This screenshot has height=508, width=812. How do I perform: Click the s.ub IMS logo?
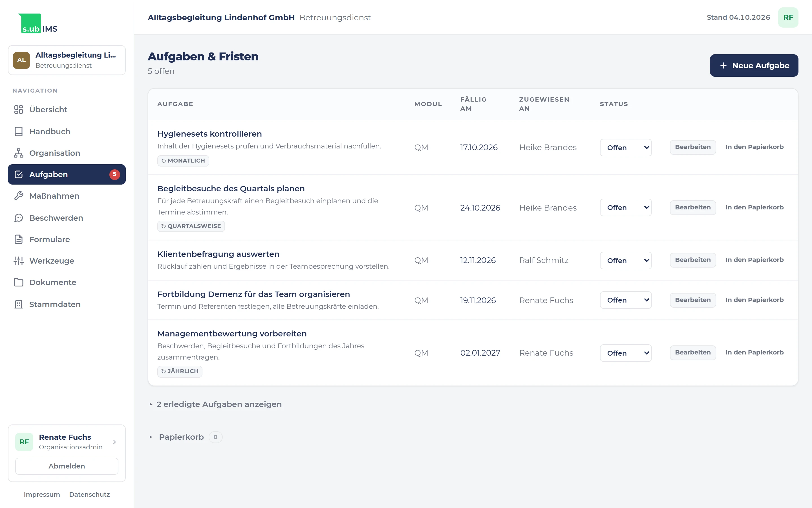38,23
